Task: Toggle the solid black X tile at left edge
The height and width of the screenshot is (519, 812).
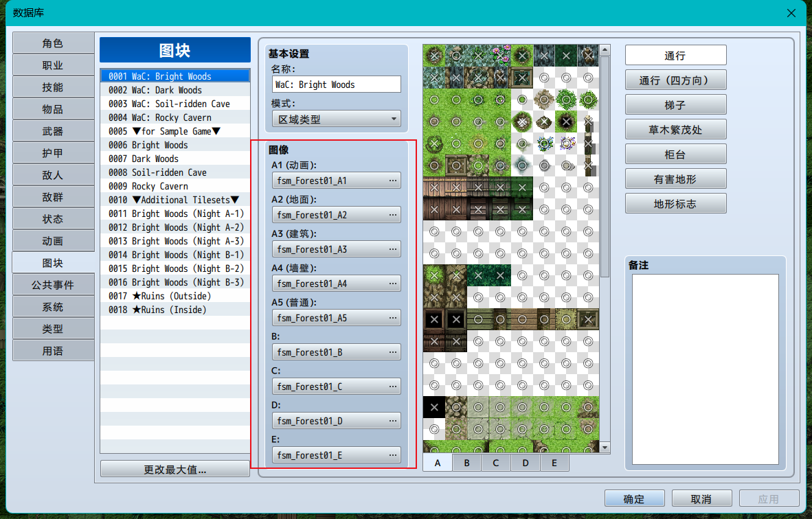Action: pyautogui.click(x=434, y=407)
